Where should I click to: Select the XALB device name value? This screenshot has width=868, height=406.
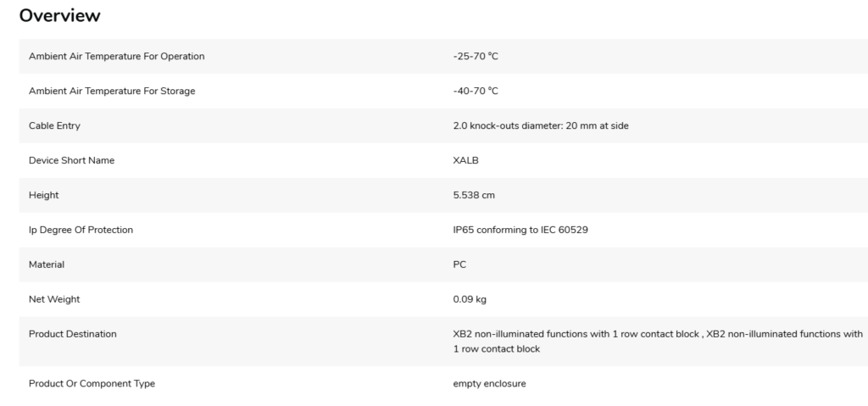465,161
